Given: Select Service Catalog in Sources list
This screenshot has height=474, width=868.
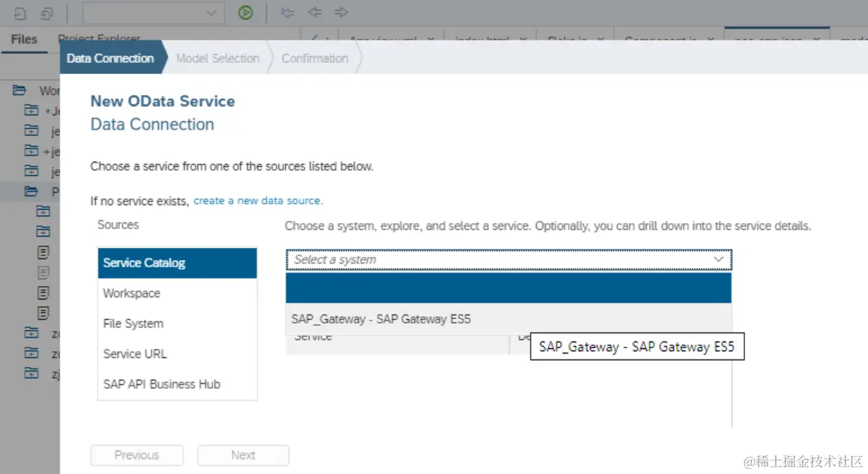Looking at the screenshot, I should click(x=177, y=263).
